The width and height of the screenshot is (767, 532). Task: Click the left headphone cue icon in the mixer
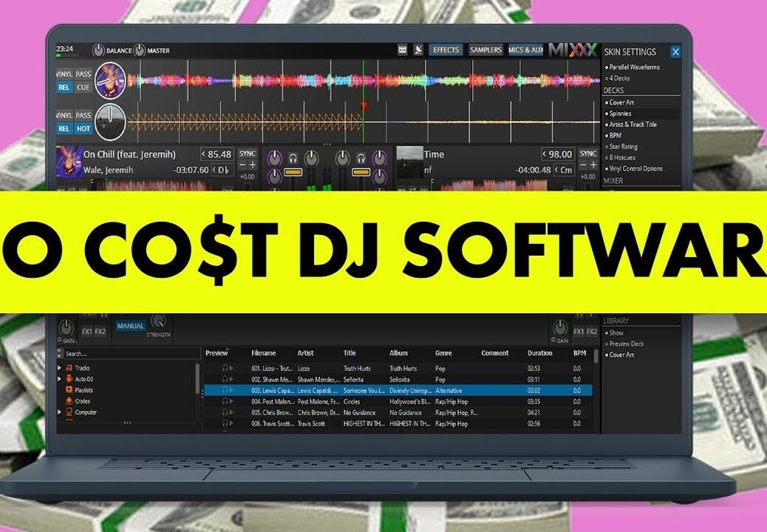point(293,158)
